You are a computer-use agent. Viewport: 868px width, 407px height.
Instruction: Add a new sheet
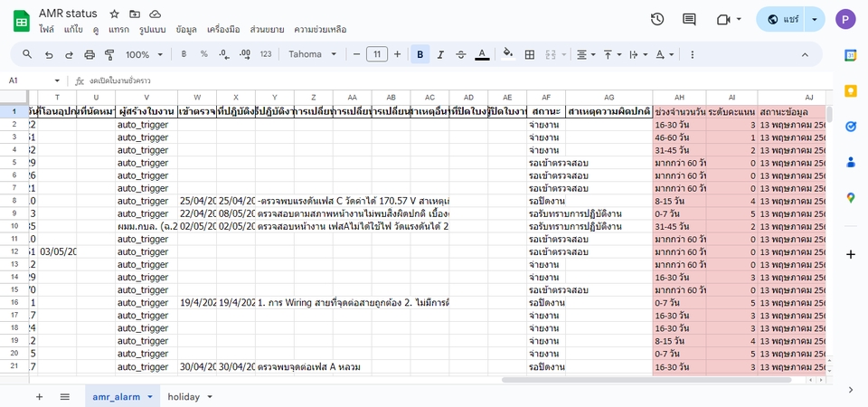[39, 396]
